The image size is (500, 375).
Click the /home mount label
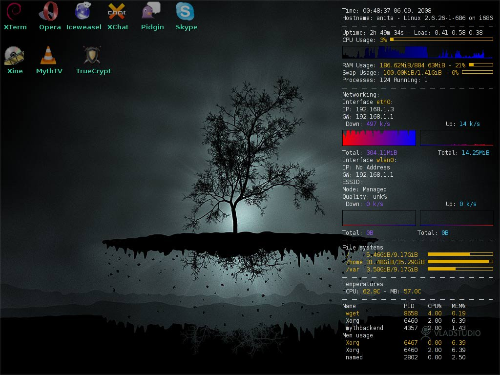[x=355, y=262]
